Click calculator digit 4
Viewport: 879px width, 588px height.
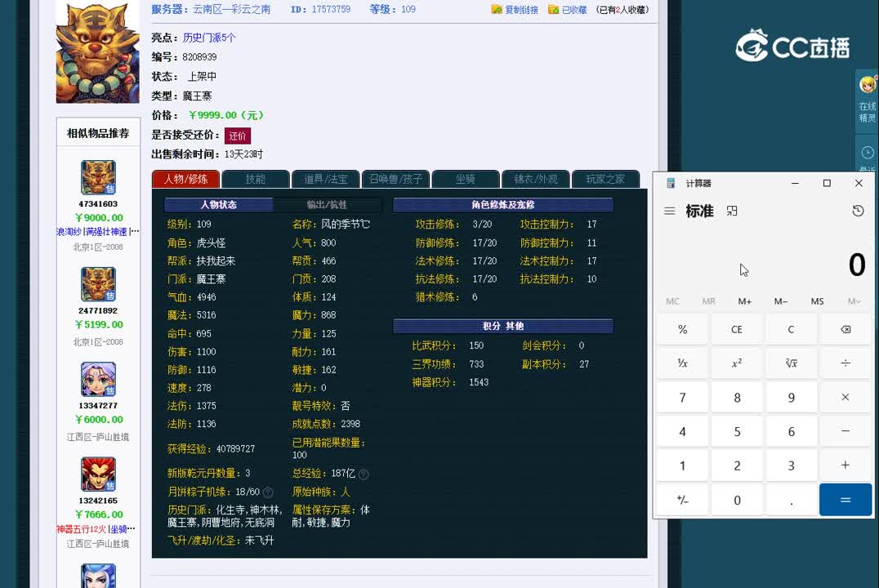point(682,431)
